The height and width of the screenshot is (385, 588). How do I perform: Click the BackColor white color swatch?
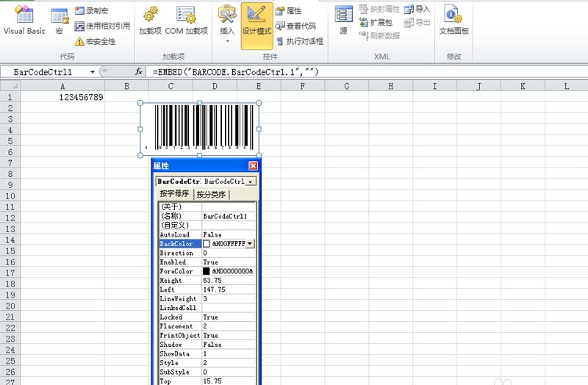click(x=207, y=244)
